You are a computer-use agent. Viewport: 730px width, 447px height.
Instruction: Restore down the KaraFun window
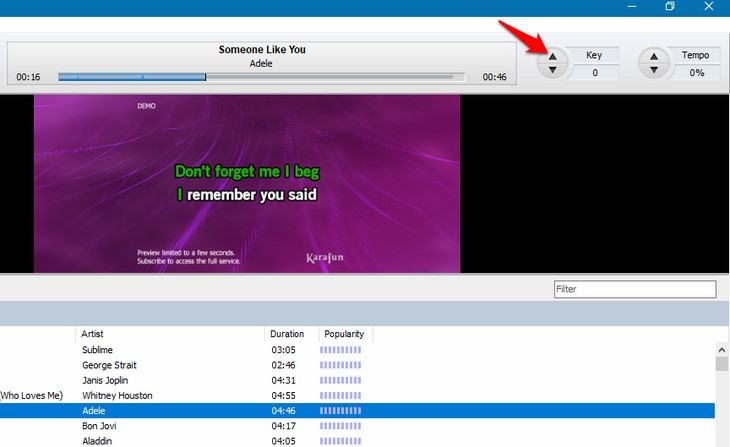[x=670, y=6]
